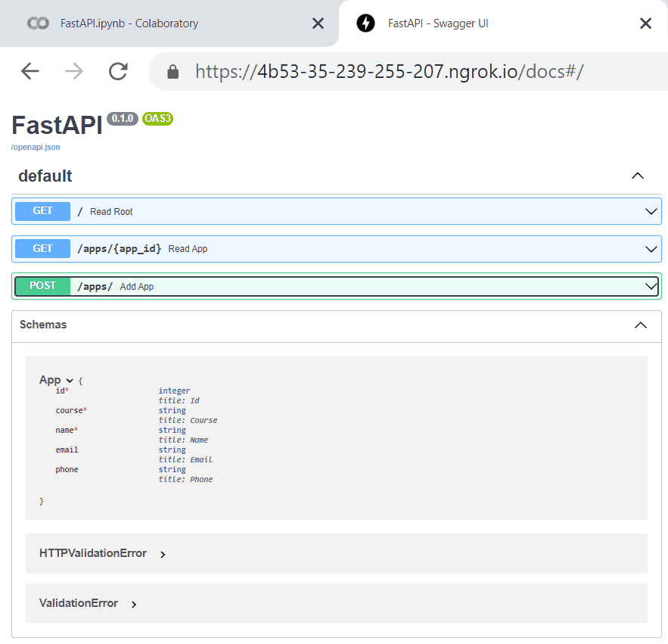Click the padlock site security icon
Viewport: 668px width, 644px height.
pos(172,72)
